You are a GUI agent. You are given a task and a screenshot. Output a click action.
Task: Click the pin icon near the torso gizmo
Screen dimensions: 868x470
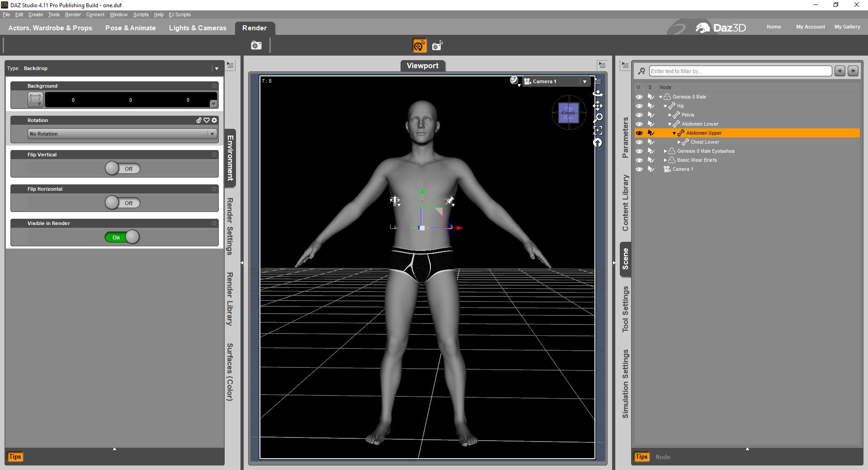point(450,201)
